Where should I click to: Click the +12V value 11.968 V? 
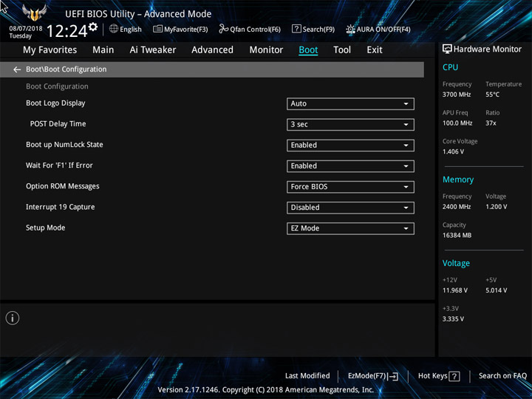click(x=455, y=290)
